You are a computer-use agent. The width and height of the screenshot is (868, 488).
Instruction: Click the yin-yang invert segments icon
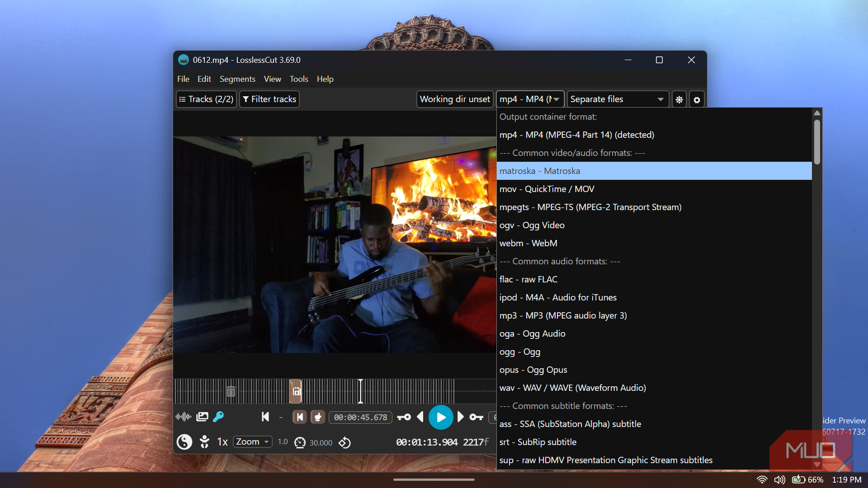coord(184,442)
